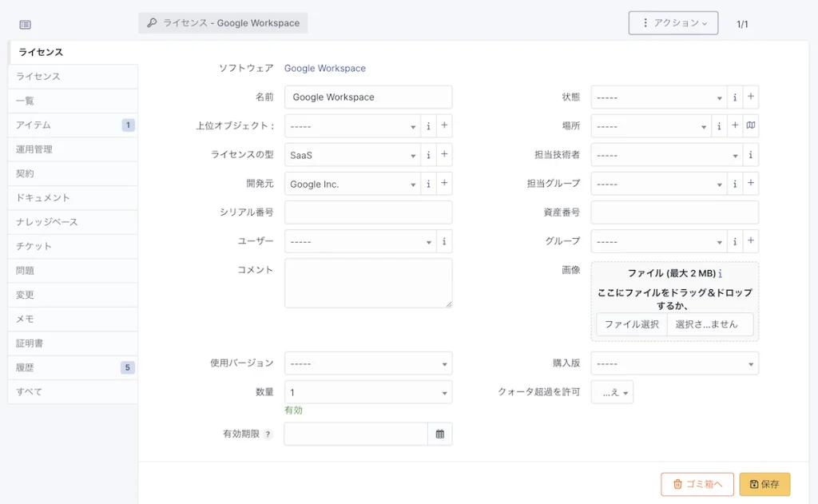The width and height of the screenshot is (818, 504).
Task: Open ユーザー dropdown
Action: tap(360, 241)
